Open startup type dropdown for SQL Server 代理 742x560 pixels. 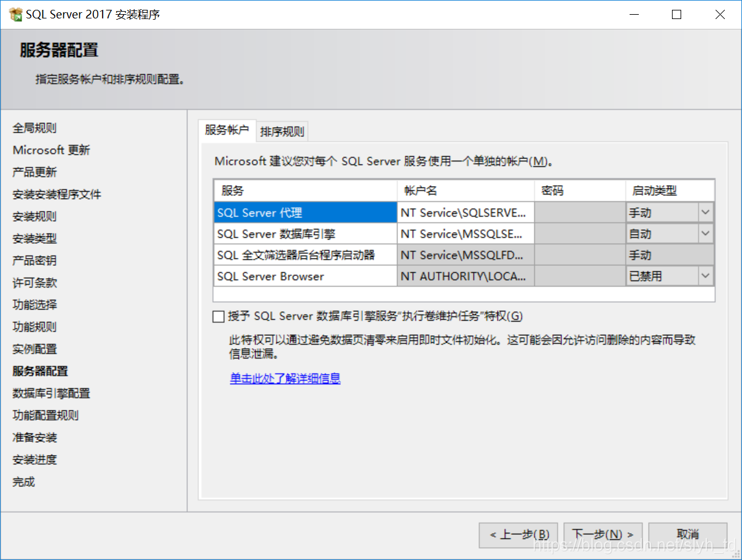click(705, 212)
